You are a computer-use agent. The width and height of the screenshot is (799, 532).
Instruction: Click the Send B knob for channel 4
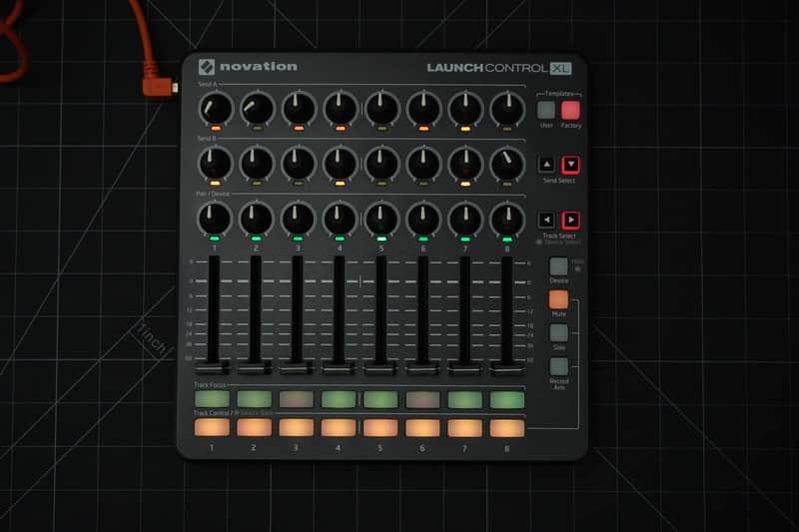coord(341,164)
